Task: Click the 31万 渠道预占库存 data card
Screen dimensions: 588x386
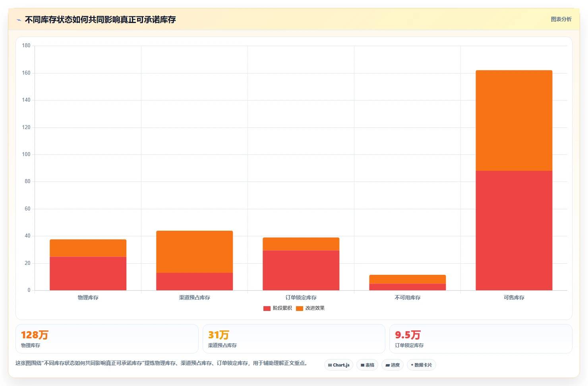Action: (294, 339)
